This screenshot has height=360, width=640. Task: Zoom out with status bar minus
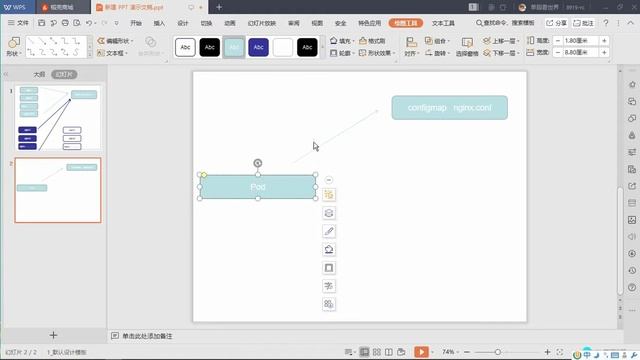click(x=467, y=352)
